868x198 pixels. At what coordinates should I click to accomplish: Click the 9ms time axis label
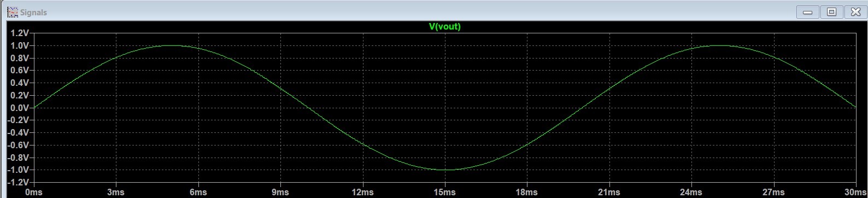[280, 193]
